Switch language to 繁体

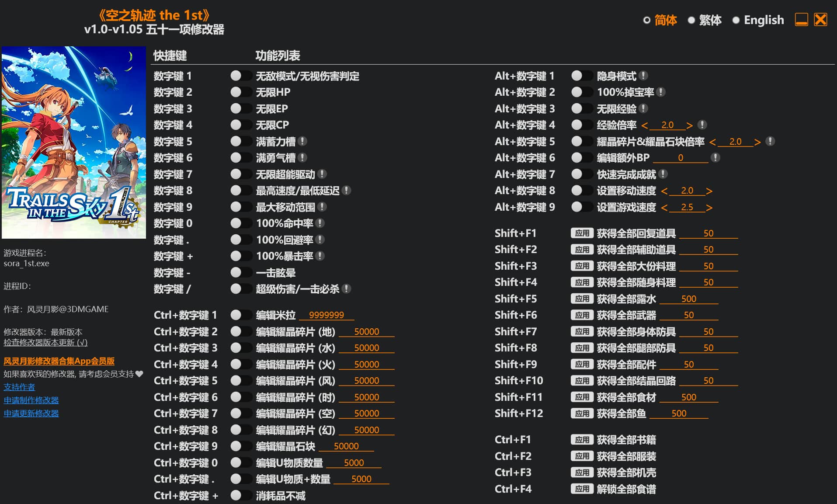[705, 20]
